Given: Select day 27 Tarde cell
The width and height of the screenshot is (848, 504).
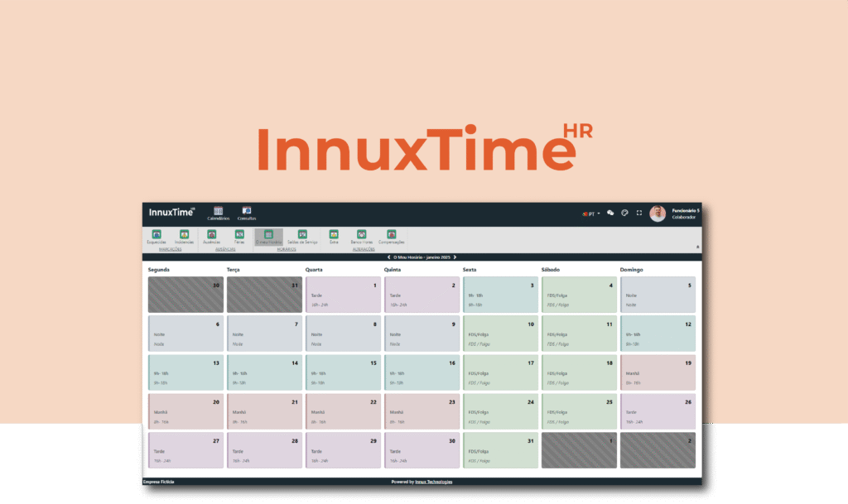Looking at the screenshot, I should (x=185, y=450).
